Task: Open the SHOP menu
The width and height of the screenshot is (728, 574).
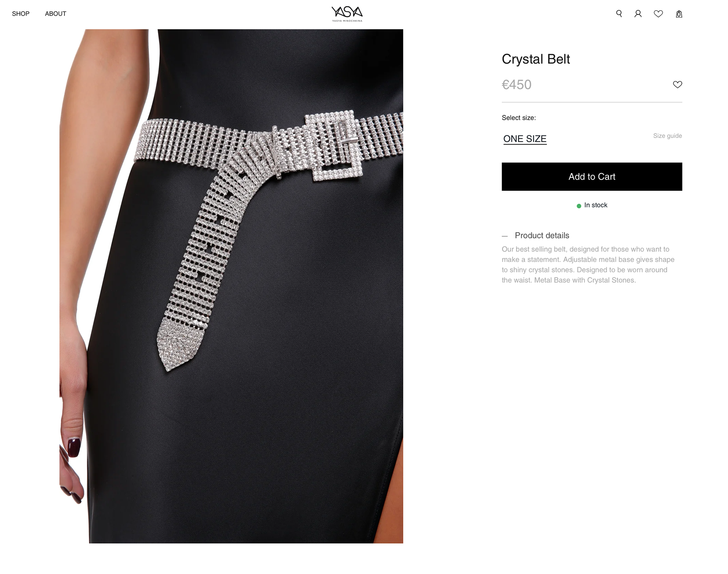Action: 20,14
